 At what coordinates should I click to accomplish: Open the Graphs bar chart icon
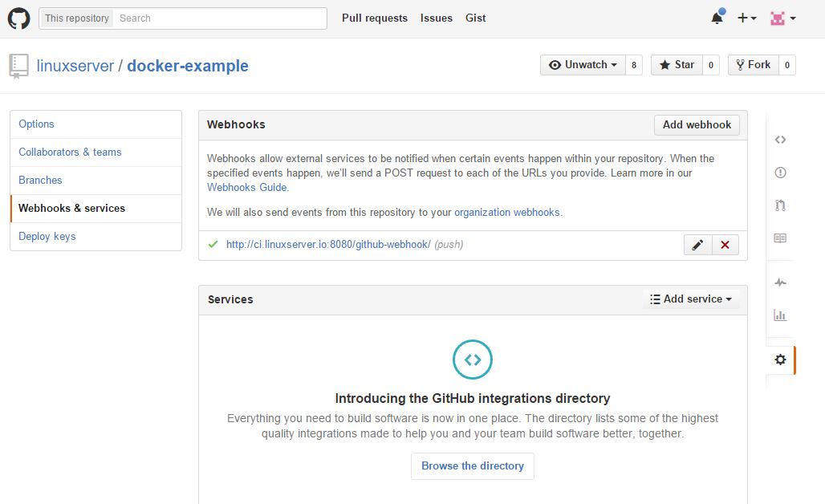pyautogui.click(x=780, y=315)
